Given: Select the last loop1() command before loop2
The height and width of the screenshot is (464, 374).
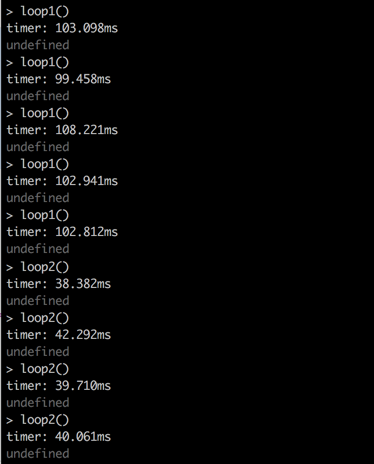Looking at the screenshot, I should coord(38,216).
